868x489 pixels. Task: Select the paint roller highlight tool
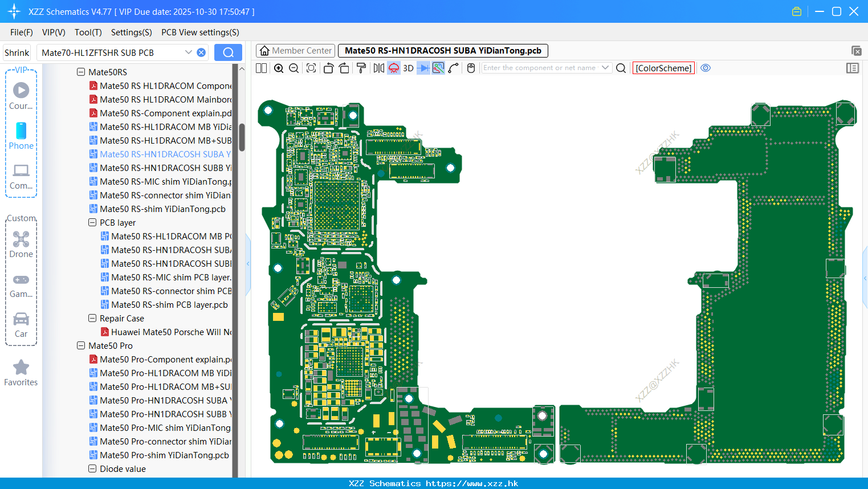(361, 68)
